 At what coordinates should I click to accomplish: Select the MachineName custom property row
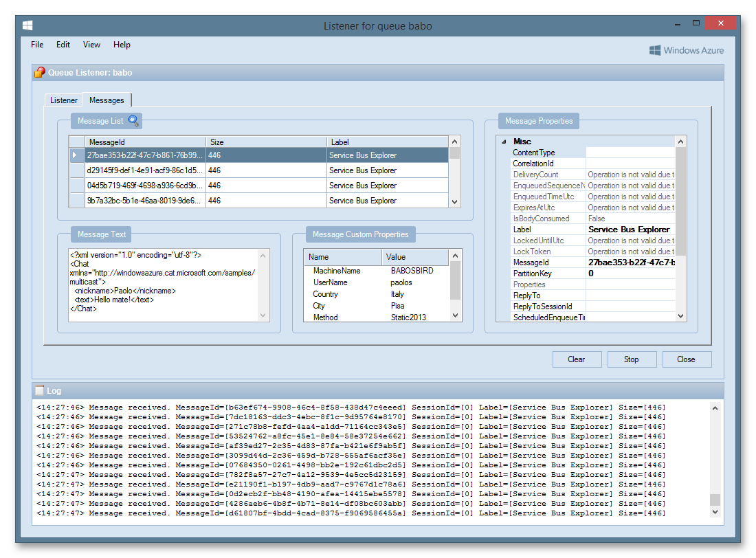coord(377,271)
